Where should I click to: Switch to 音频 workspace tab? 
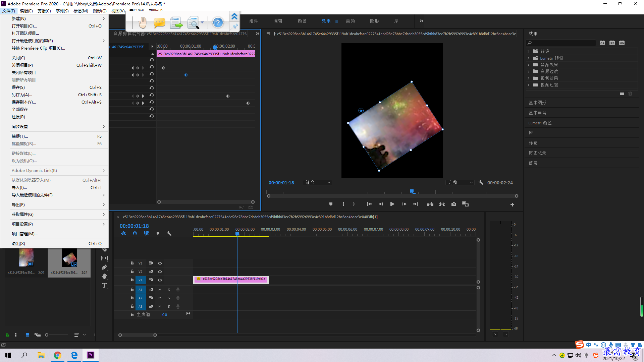click(x=350, y=21)
